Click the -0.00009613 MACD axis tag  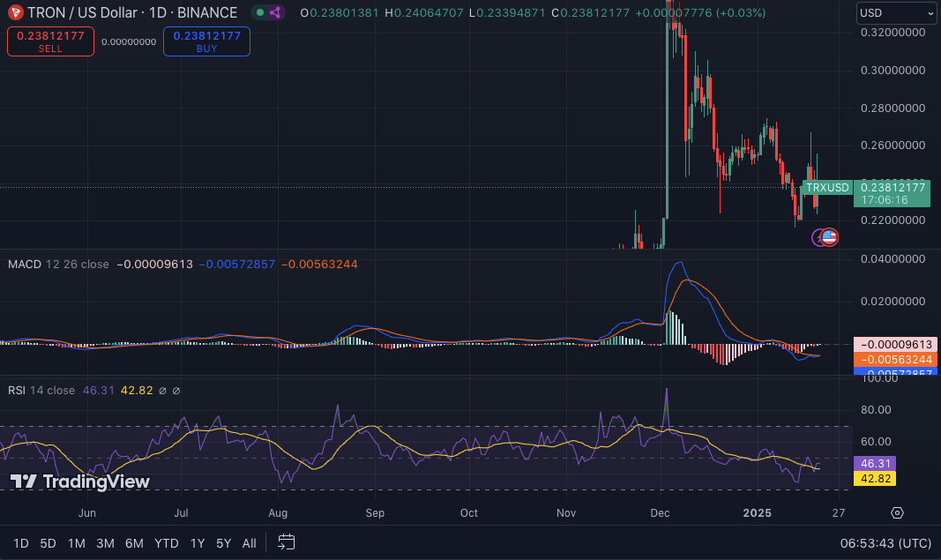895,345
